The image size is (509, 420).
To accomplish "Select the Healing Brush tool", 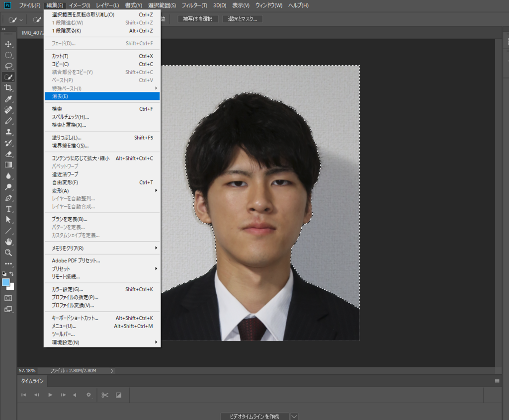I will click(x=8, y=110).
